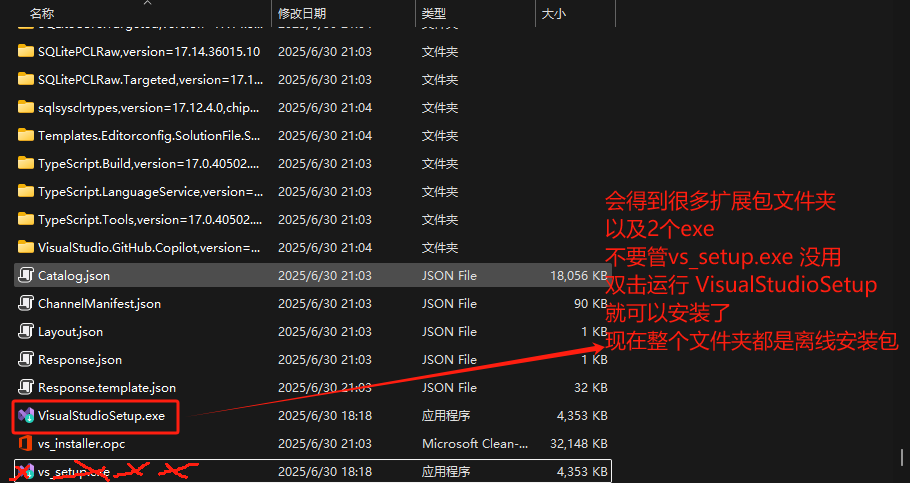Select the vs_installer.opc file name
The image size is (910, 483).
(81, 444)
